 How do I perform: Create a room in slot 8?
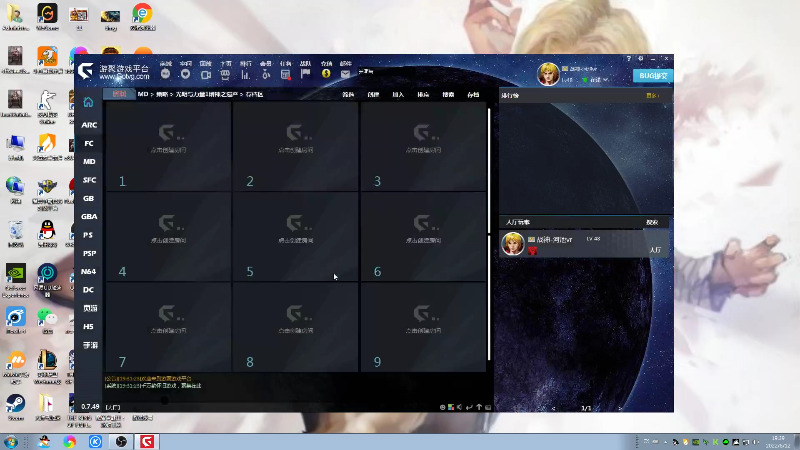(x=296, y=327)
